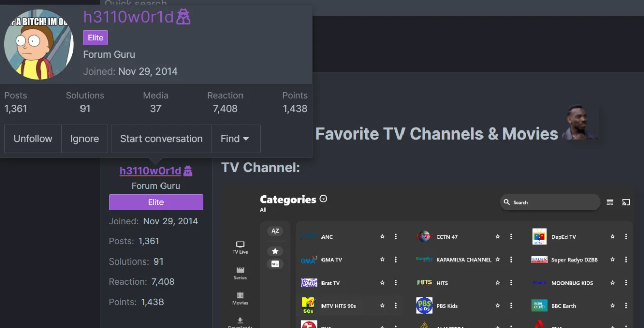The height and width of the screenshot is (328, 644).
Task: Click the CCTN 47 channel logo
Action: [x=424, y=236]
